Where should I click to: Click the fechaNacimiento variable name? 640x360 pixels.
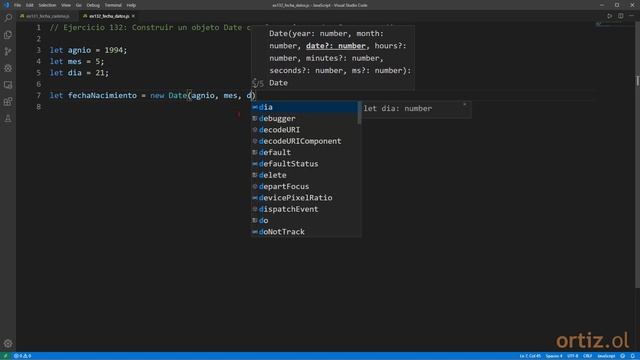[x=102, y=96]
